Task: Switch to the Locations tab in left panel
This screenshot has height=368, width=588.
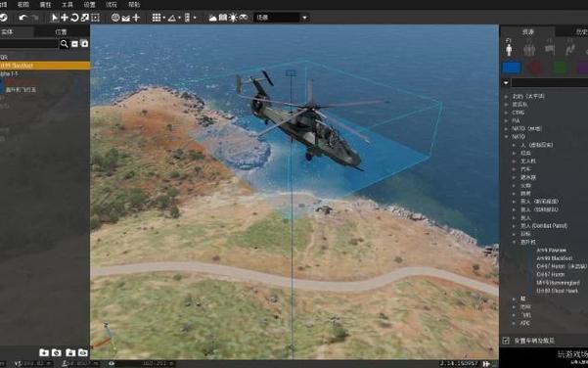Action: point(62,32)
